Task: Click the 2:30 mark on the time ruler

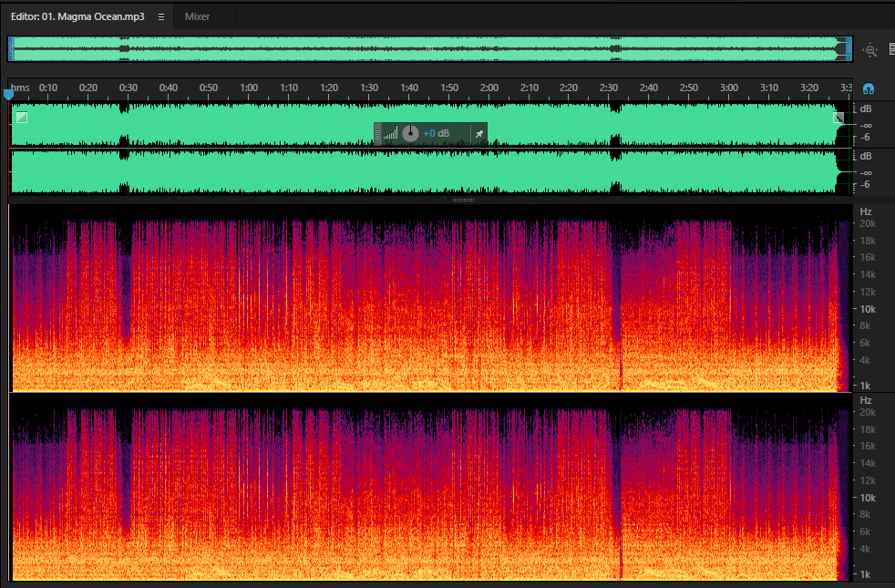Action: pyautogui.click(x=609, y=88)
